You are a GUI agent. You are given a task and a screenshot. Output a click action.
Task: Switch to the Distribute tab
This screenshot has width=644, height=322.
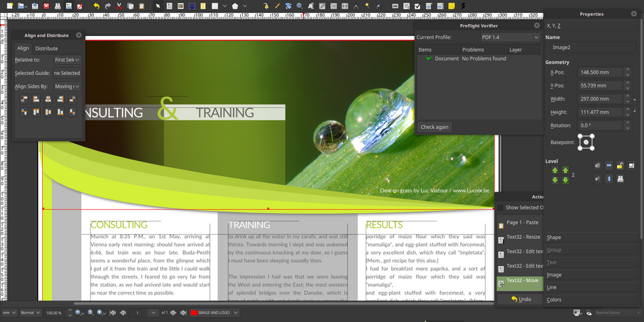click(46, 48)
